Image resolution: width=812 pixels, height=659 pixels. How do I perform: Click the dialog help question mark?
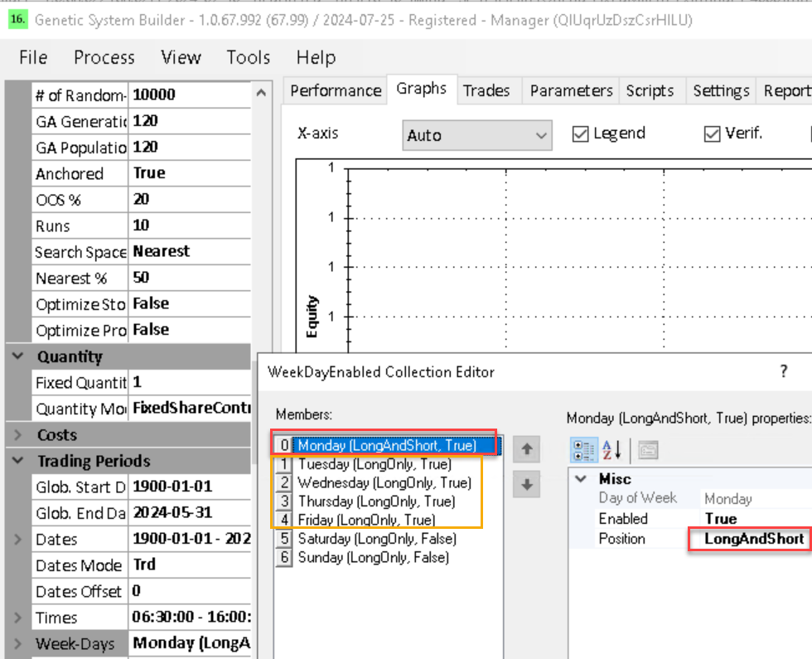click(783, 372)
